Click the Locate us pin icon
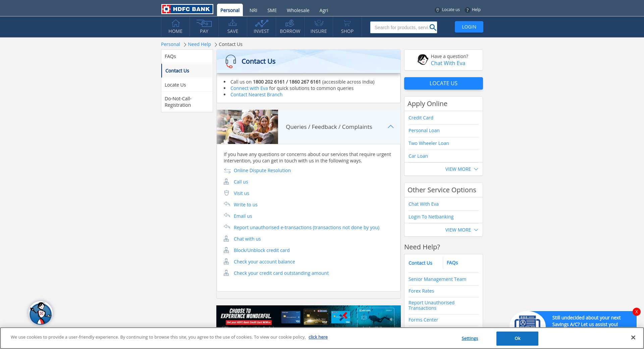 click(437, 10)
